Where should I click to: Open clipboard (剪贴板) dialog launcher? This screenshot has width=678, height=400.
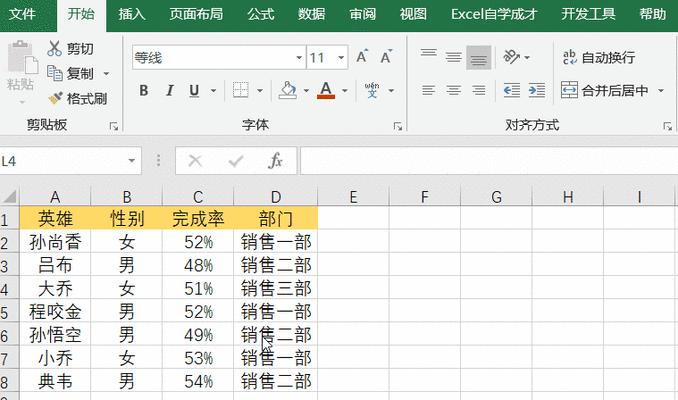pos(114,126)
